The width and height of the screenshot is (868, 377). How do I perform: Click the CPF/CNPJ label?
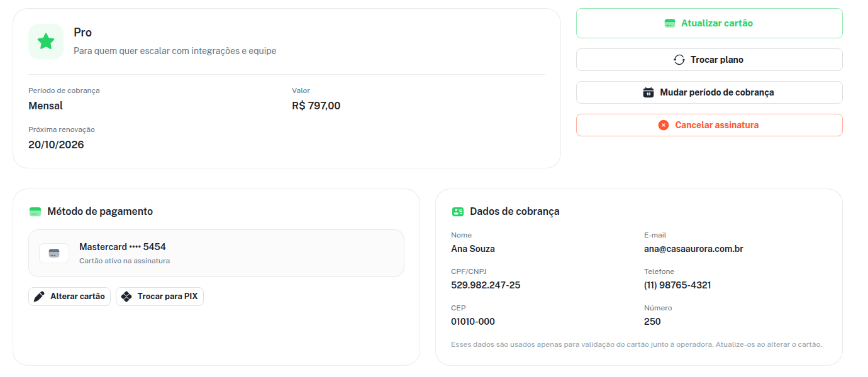click(x=469, y=271)
